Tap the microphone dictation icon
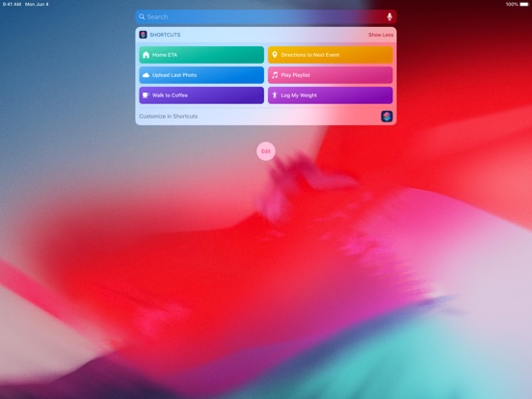532x399 pixels. coord(389,16)
